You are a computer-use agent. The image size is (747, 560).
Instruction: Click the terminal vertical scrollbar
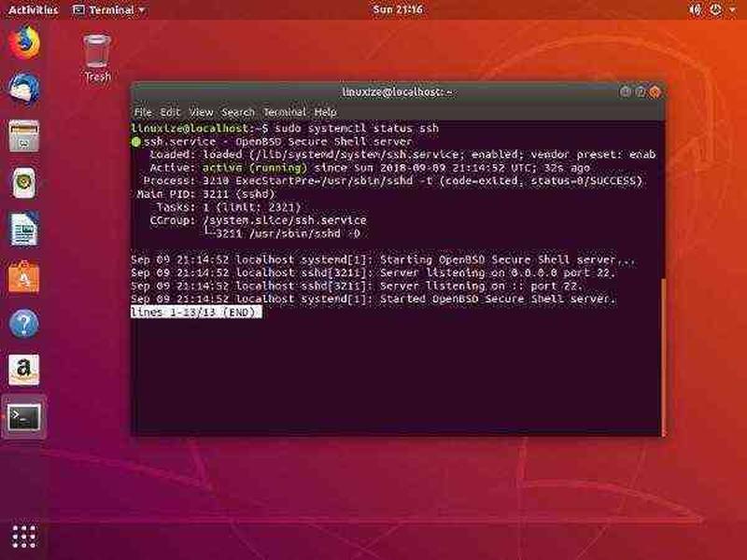click(x=663, y=357)
